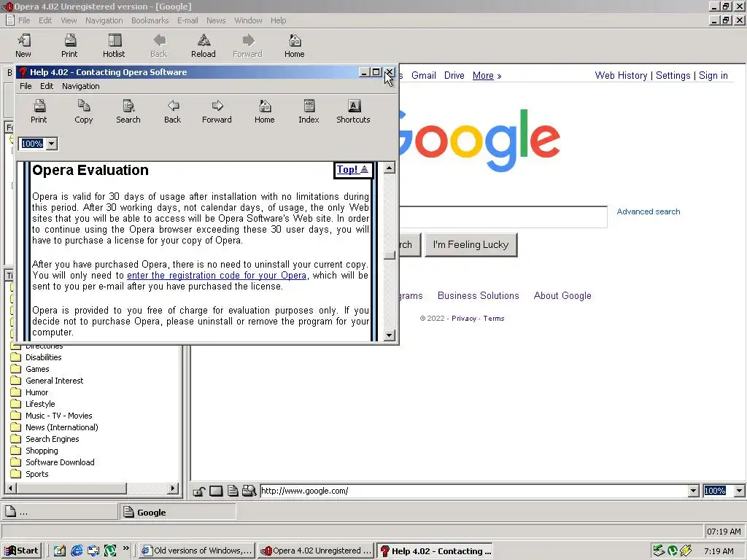Viewport: 747px width, 560px height.
Task: Click the Top! link in the Help page
Action: pyautogui.click(x=352, y=169)
